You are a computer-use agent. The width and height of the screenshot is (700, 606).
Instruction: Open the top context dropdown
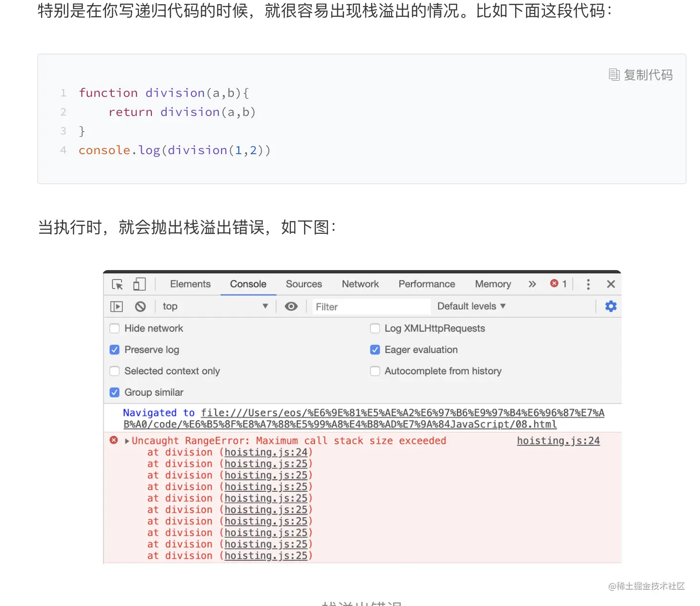215,306
